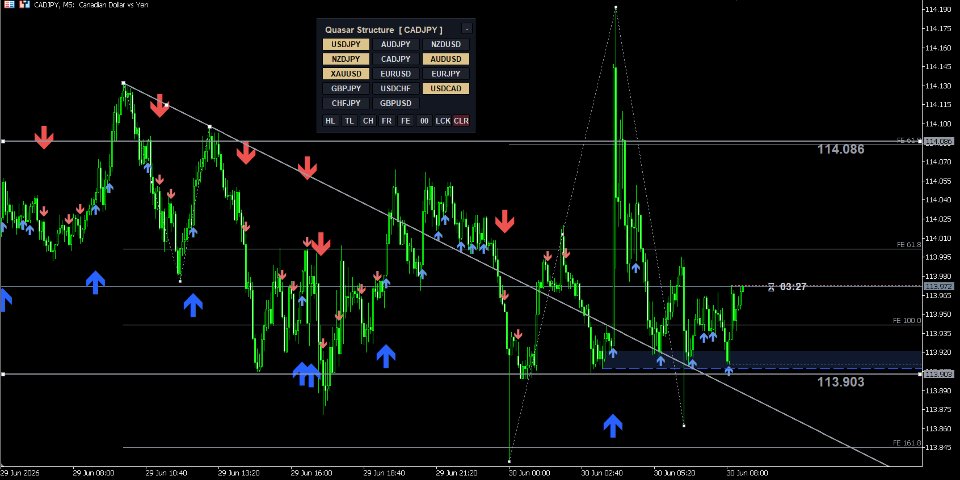Collapse the Quasar Structure panel
This screenshot has width=960, height=480.
(x=467, y=29)
